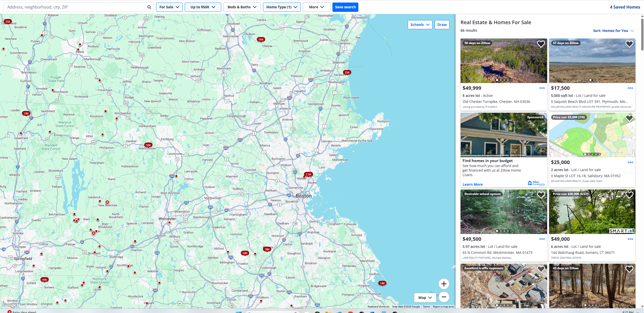
Task: Open the Up to $50K price dropdown
Action: tap(203, 7)
